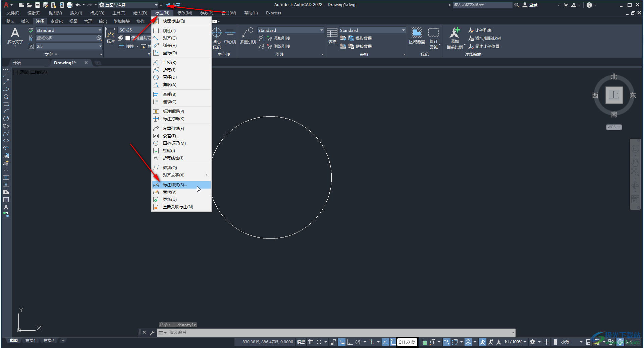The image size is (644, 348).
Task: Click the Save icon in quick access toolbar
Action: [37, 5]
